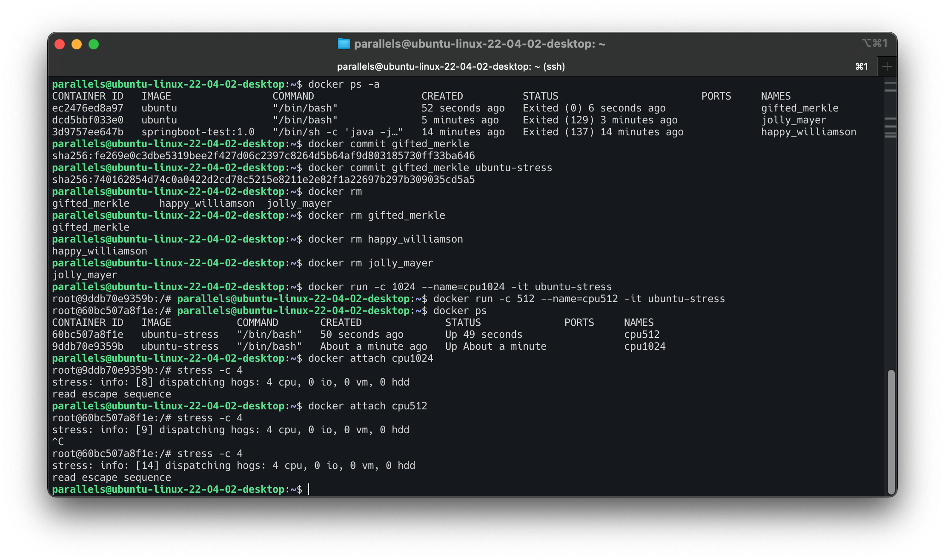Click container ID ec2476ed8a97

click(x=88, y=108)
